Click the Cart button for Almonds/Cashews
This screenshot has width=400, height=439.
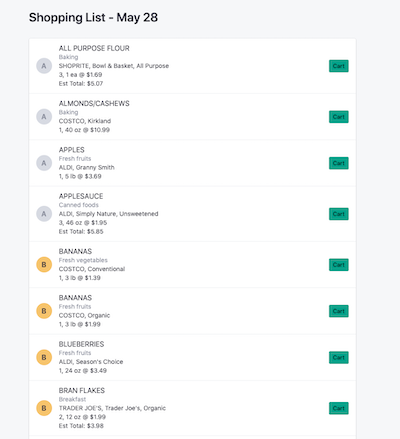[x=339, y=117]
